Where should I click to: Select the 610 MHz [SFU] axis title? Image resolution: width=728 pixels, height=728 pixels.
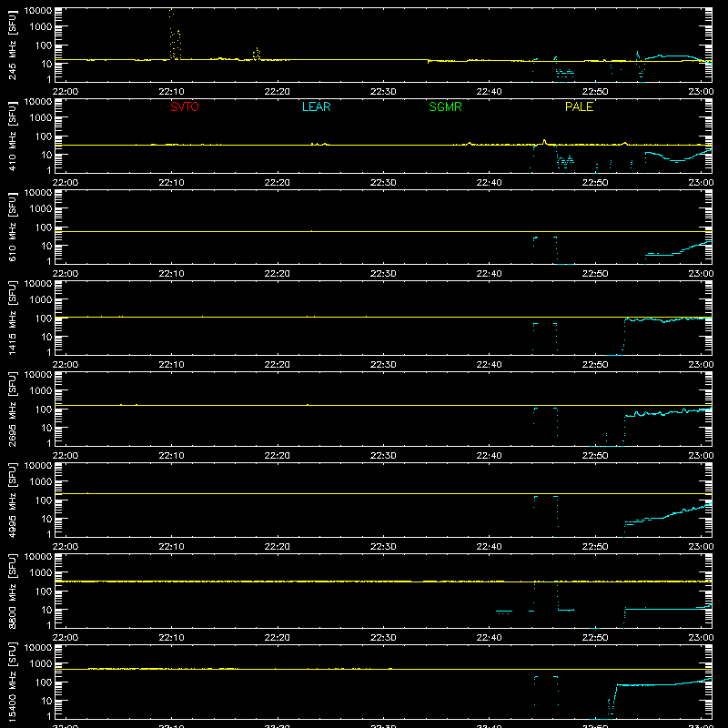(x=12, y=227)
